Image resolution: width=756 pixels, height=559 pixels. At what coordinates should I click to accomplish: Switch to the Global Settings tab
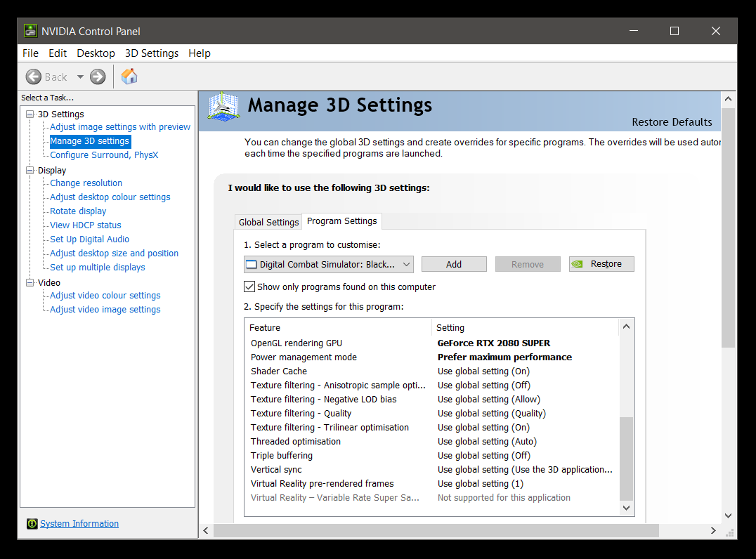[x=268, y=222]
